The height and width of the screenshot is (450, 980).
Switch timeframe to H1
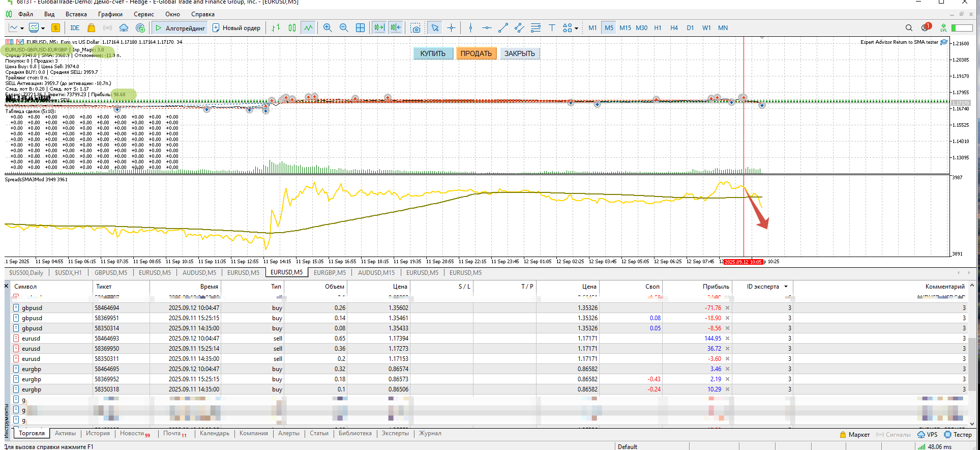658,28
